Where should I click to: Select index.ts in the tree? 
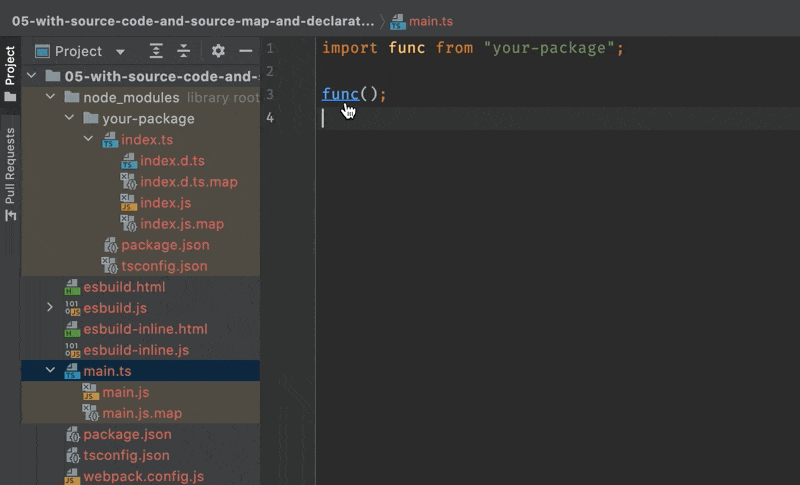coord(147,140)
